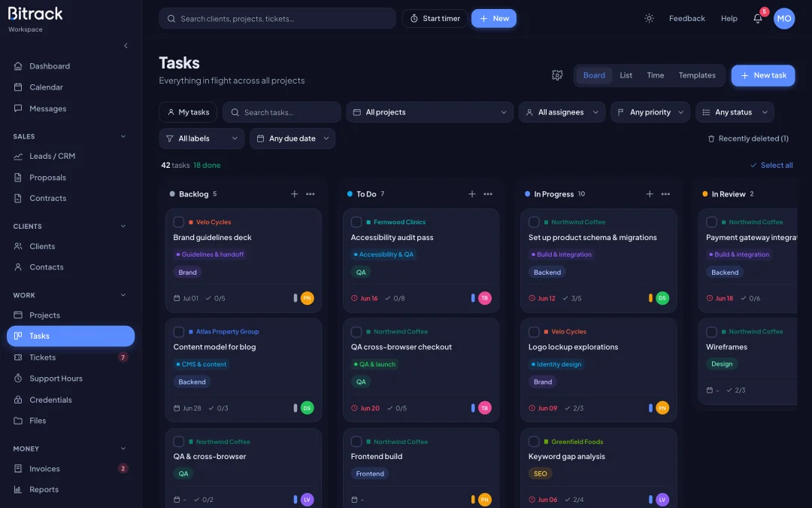
Task: Open Projects in the sidebar
Action: coord(71,315)
